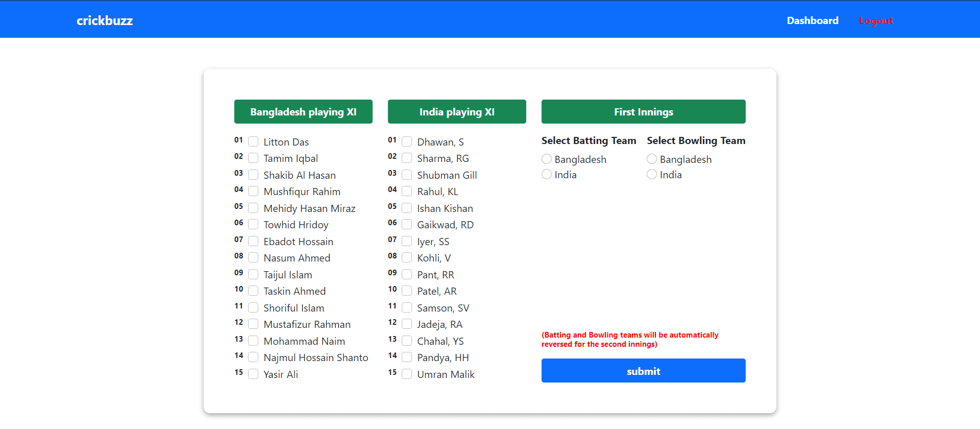The width and height of the screenshot is (980, 429).
Task: Click the Bangladesh playing XI header
Action: pyautogui.click(x=303, y=111)
